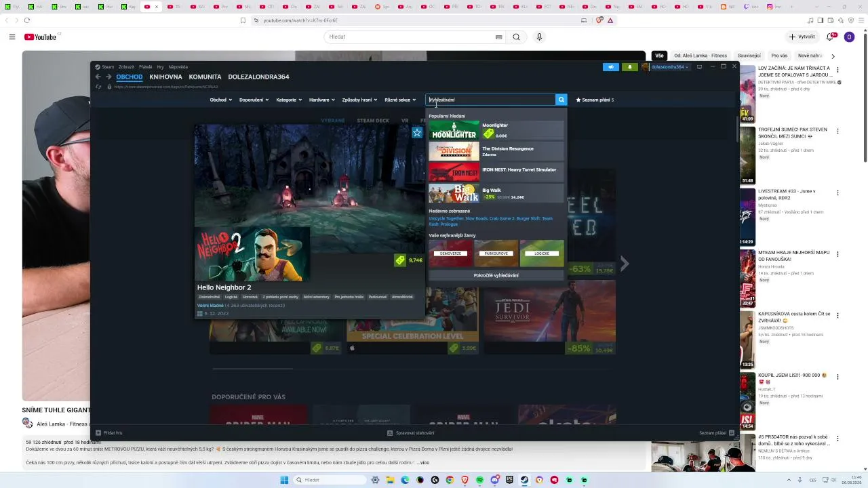Select the Související filter chip
Viewport: 868px width, 488px height.
(749, 56)
